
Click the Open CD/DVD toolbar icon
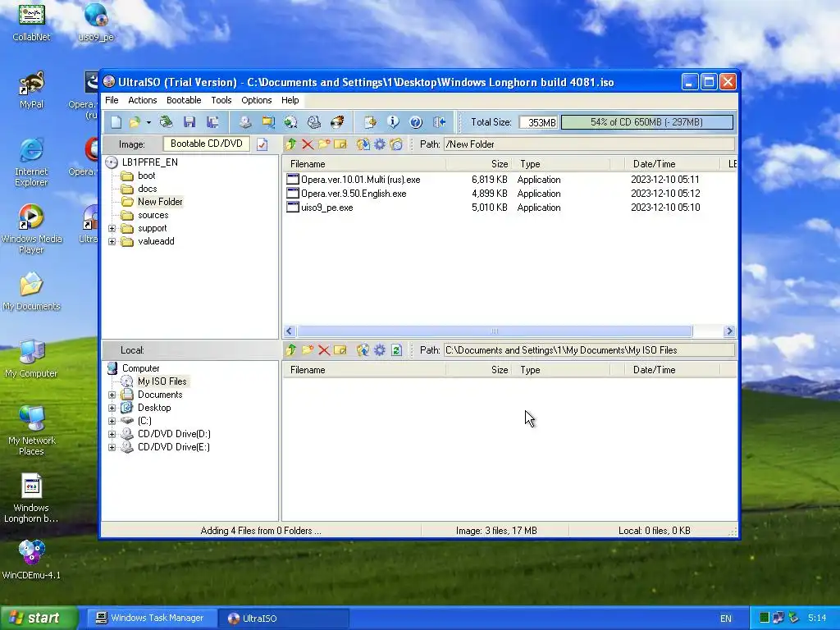(166, 122)
